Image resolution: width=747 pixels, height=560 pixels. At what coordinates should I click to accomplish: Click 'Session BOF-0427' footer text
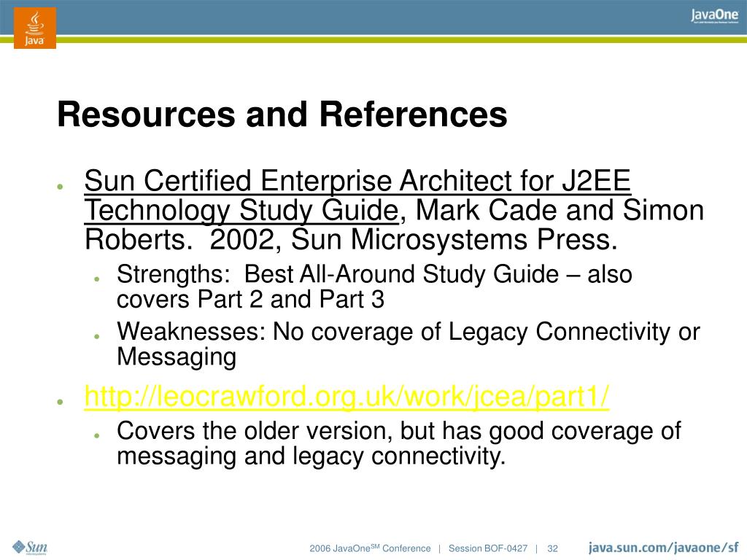[x=488, y=548]
